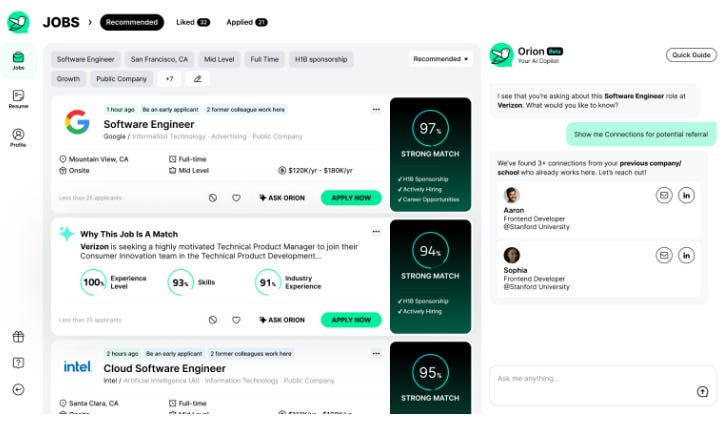Click the Growth filter chip
The height and width of the screenshot is (421, 725).
pyautogui.click(x=68, y=79)
